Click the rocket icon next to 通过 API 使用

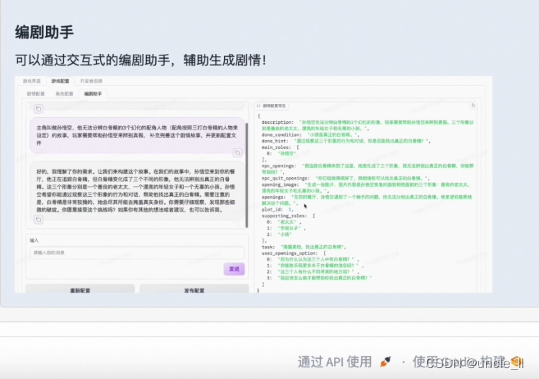point(385,362)
